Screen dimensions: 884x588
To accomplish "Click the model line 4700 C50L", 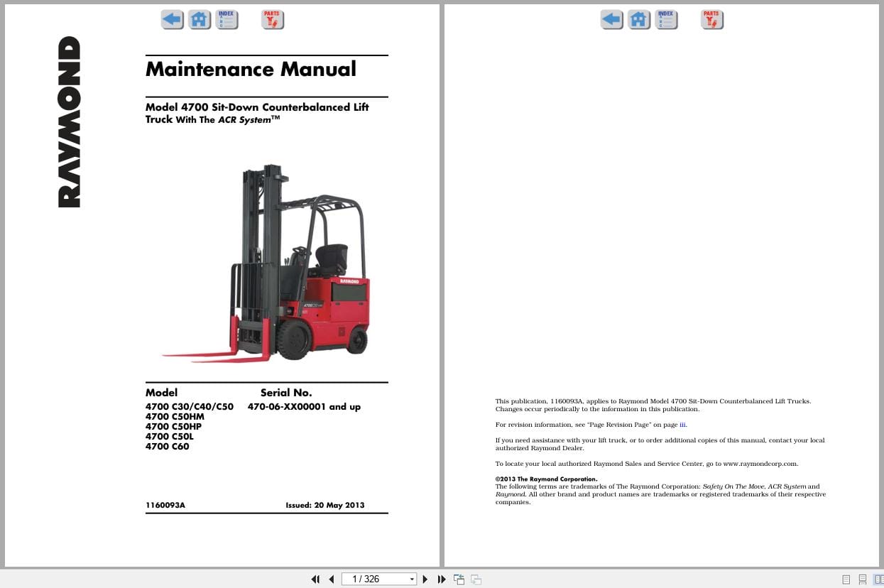I will pyautogui.click(x=169, y=437).
